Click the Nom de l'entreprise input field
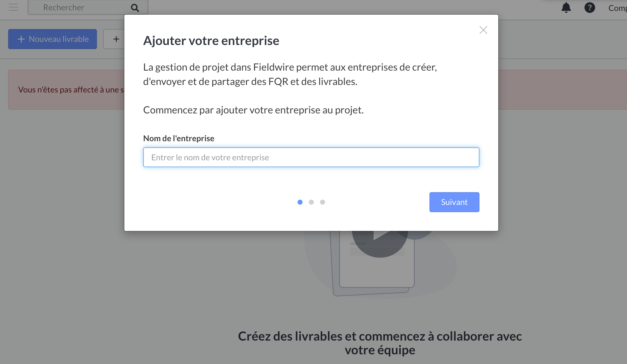 coord(311,157)
